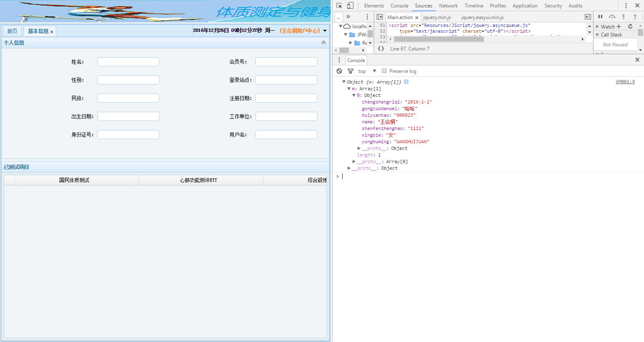Switch to the Timeline DevTools tab
Screen dimensions: 644x342
click(474, 6)
